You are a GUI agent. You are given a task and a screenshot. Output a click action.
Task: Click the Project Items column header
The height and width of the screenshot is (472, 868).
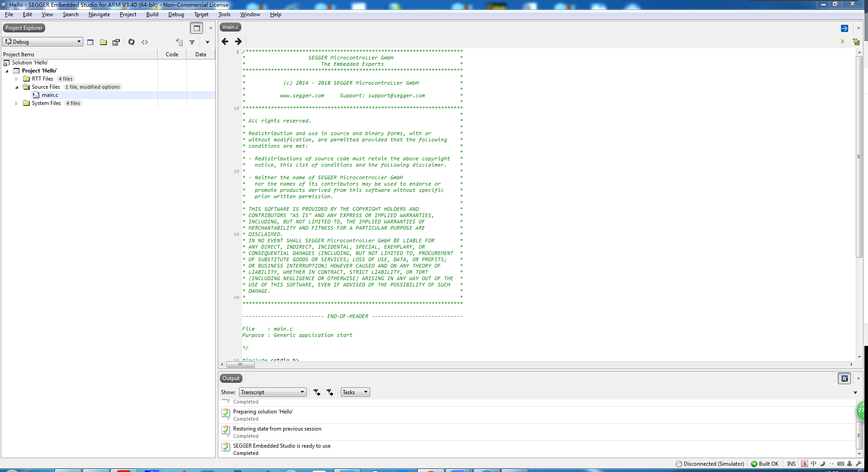click(x=79, y=54)
